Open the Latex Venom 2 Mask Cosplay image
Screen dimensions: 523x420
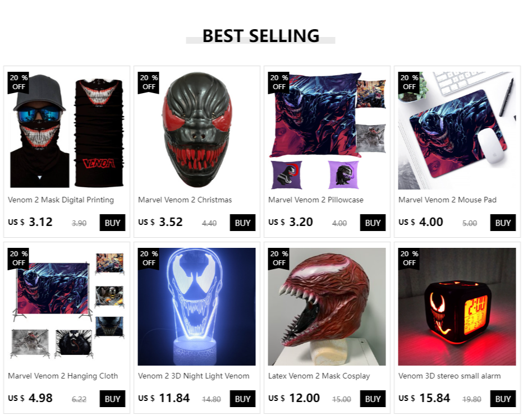327,307
